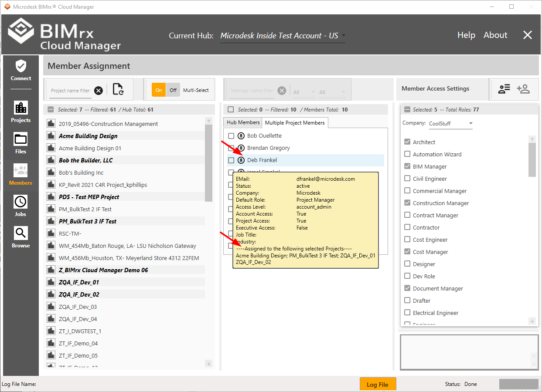This screenshot has height=392, width=542.
Task: Click the account icon beside Bob Ouellette
Action: click(x=241, y=136)
